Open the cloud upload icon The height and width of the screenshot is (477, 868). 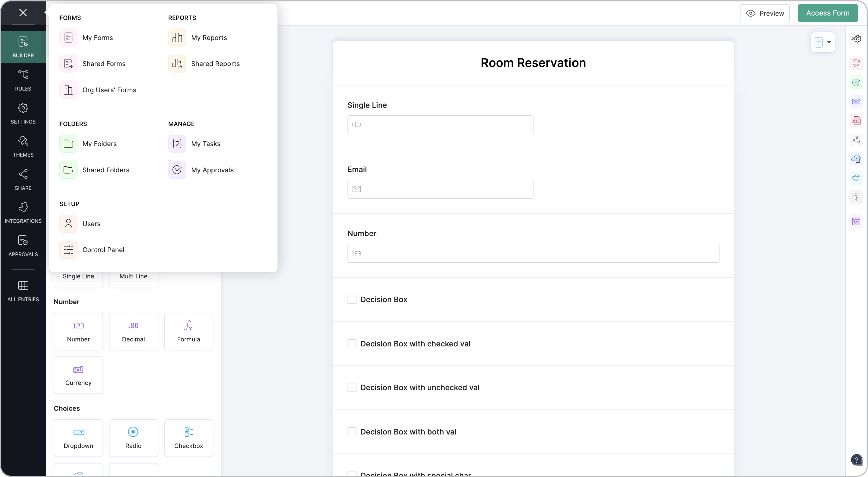pyautogui.click(x=856, y=159)
